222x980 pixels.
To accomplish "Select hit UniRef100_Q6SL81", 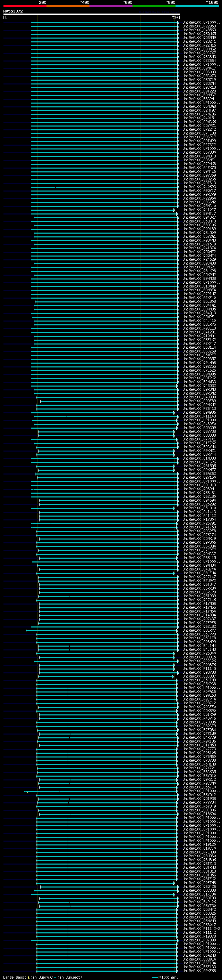I will pyautogui.click(x=199, y=492).
